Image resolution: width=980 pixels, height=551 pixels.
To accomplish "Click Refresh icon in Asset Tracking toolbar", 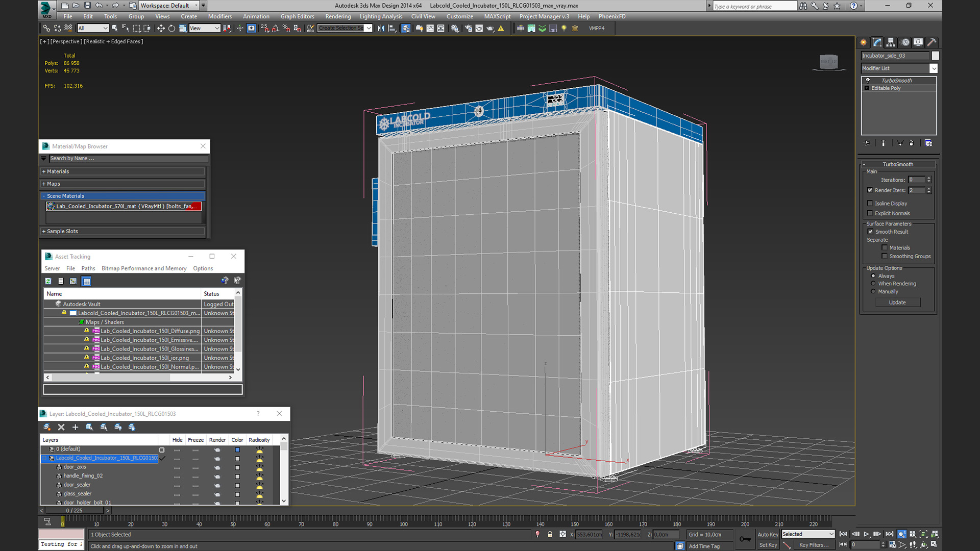I will (x=48, y=281).
